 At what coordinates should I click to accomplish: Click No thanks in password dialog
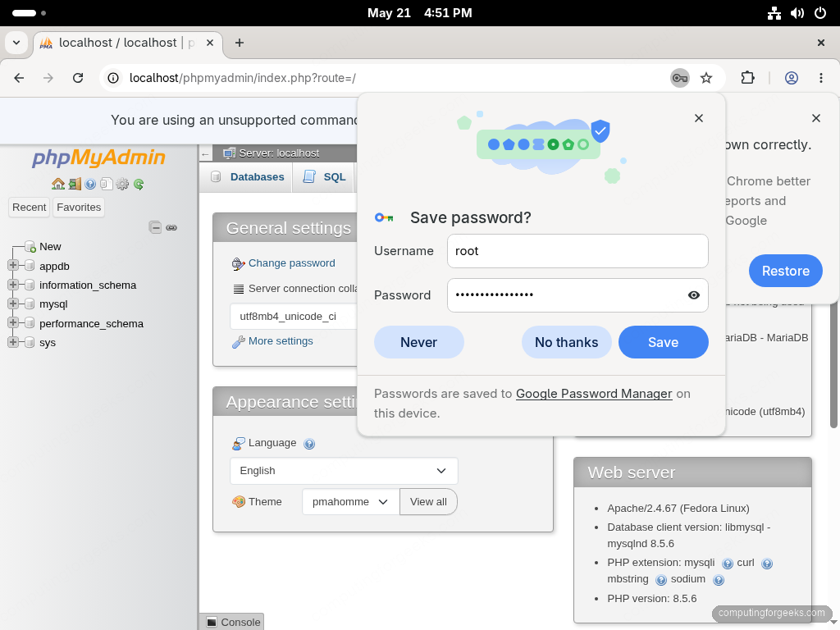566,342
